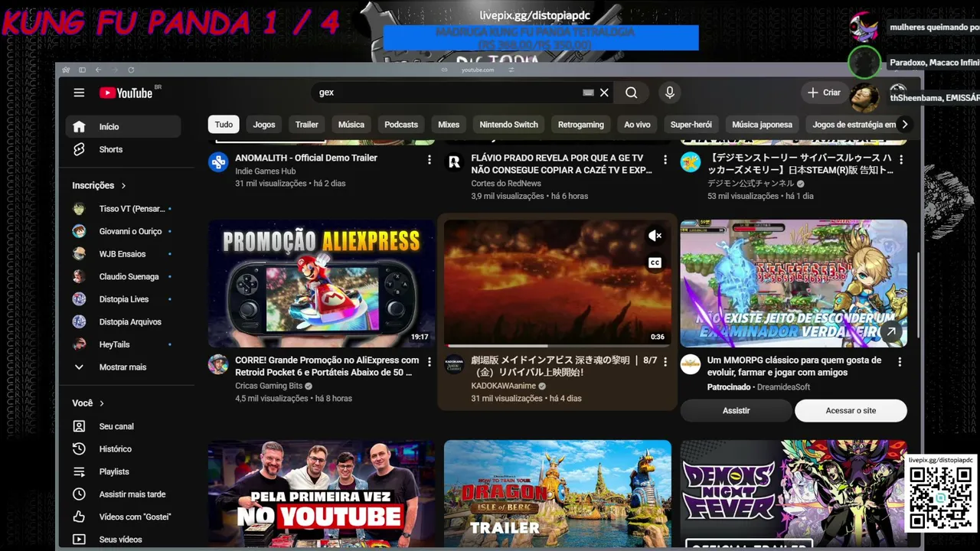Click the youtube.com address bar
980x551 pixels.
click(x=478, y=70)
